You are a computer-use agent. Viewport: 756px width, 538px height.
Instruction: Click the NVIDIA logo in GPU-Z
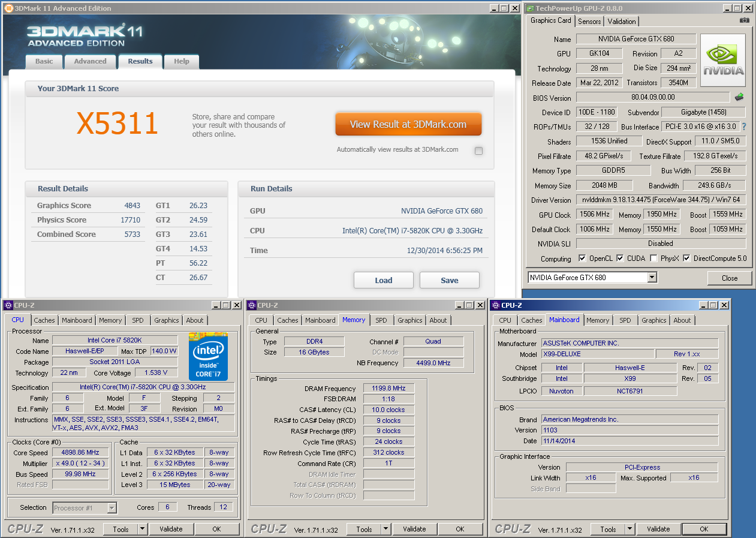tap(723, 61)
